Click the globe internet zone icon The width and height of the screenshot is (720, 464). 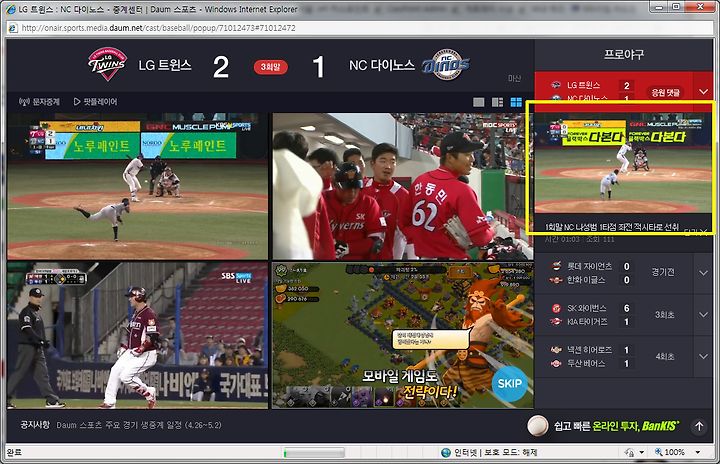[445, 453]
